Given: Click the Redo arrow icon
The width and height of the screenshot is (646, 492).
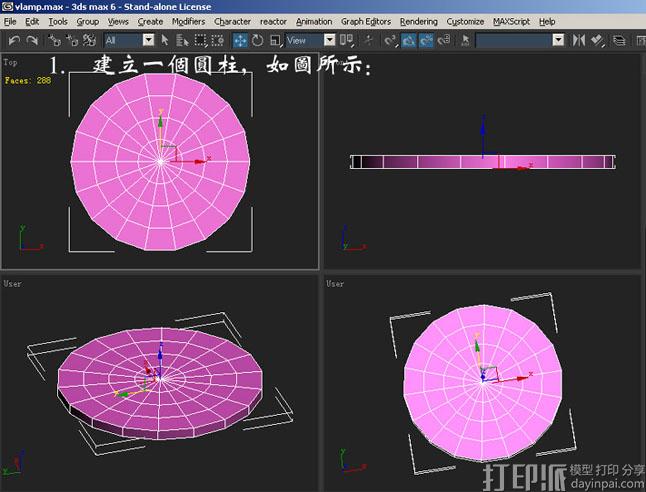Looking at the screenshot, I should (32, 41).
